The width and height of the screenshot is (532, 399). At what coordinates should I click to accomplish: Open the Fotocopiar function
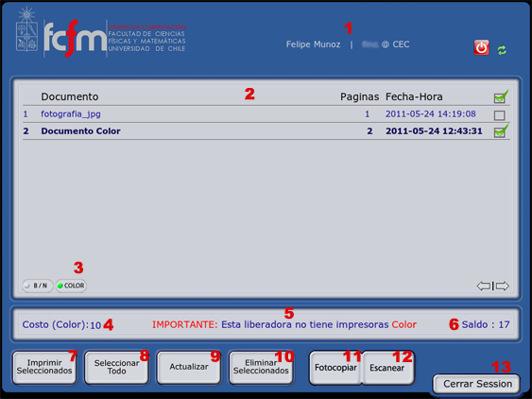click(x=335, y=368)
